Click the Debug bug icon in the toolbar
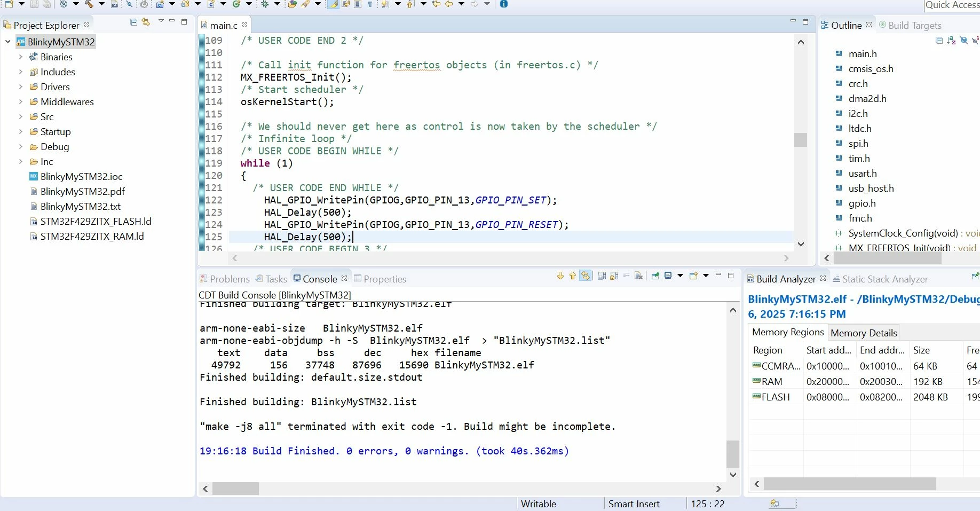 (265, 4)
